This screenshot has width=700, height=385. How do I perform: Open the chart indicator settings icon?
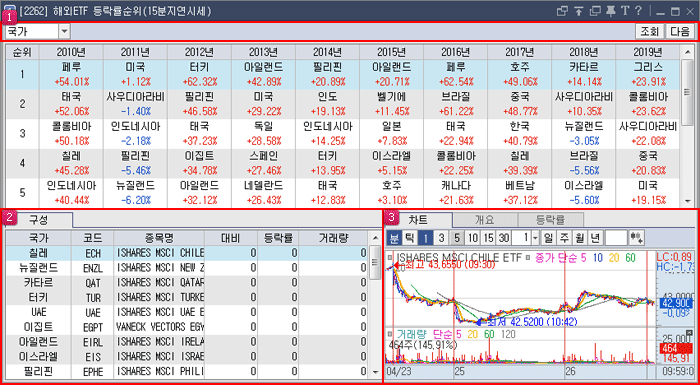(637, 238)
